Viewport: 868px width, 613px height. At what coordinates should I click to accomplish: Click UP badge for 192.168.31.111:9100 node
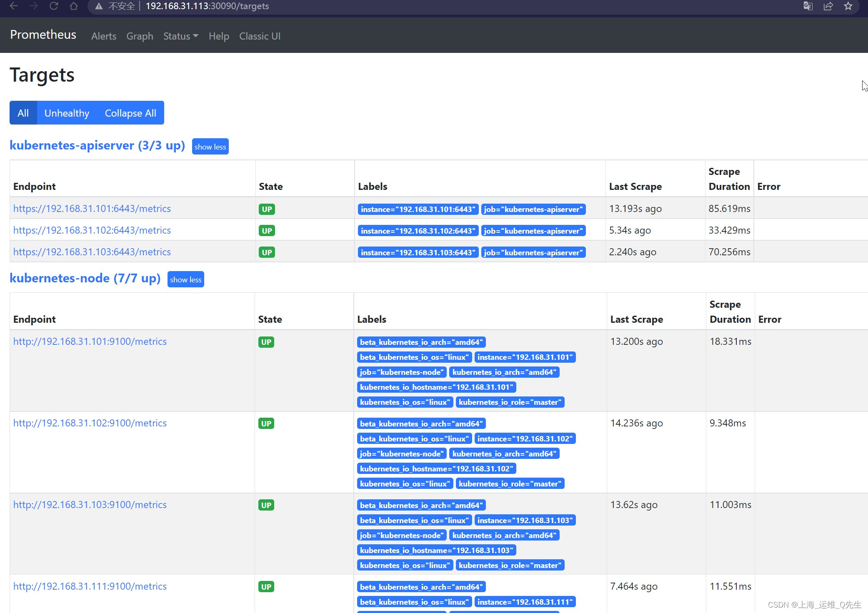pyautogui.click(x=266, y=587)
